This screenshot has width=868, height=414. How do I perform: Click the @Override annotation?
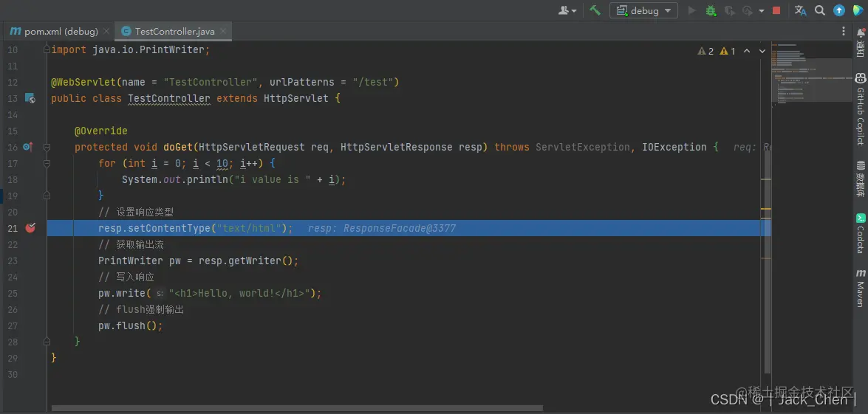click(100, 131)
